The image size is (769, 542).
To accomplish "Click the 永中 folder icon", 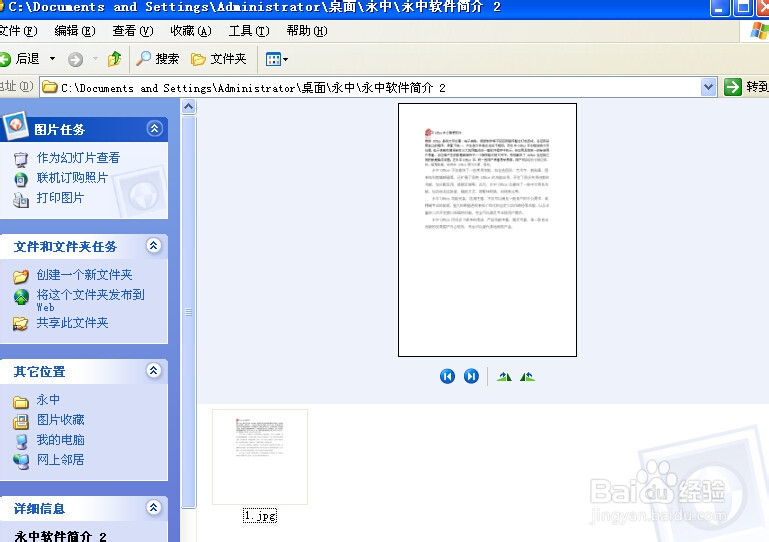I will [x=21, y=402].
